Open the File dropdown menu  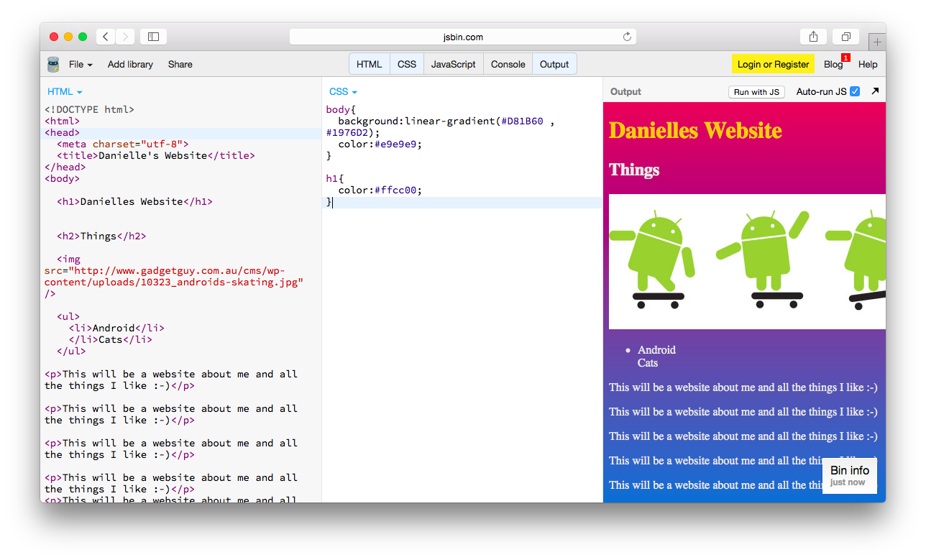pyautogui.click(x=81, y=64)
